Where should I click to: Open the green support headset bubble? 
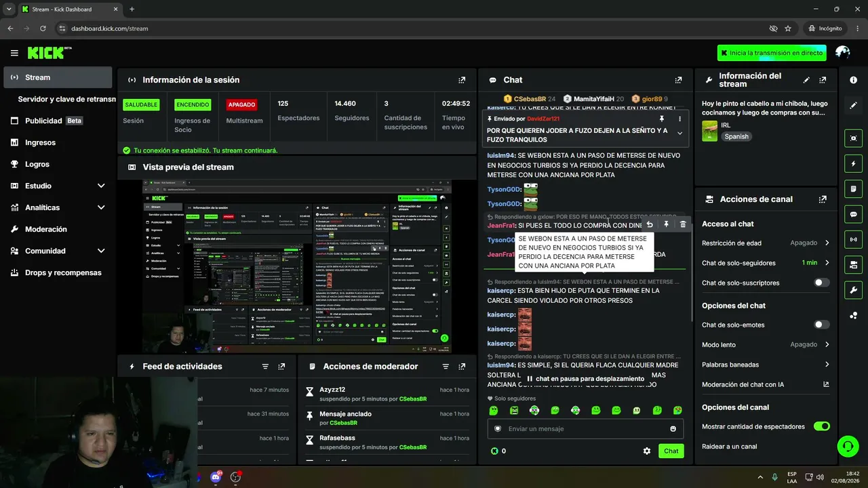[848, 446]
